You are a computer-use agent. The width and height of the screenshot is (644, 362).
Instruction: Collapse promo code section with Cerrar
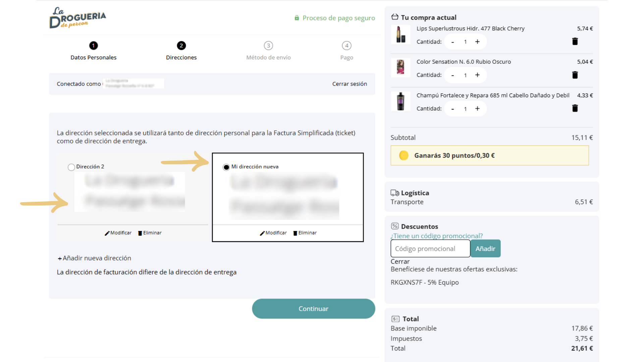[400, 261]
